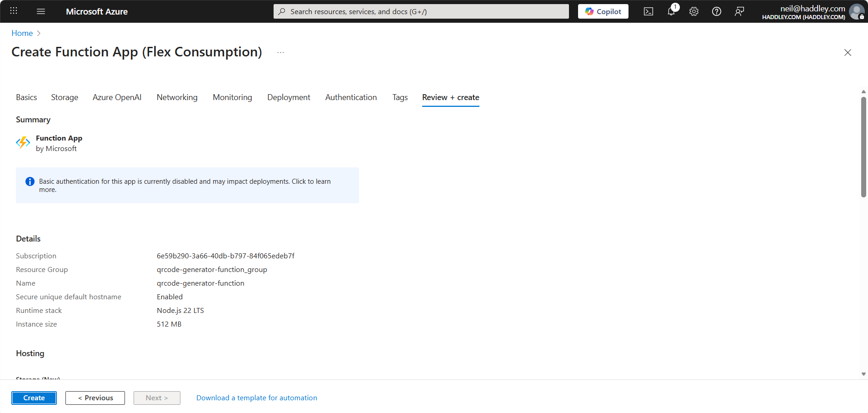Click the search resources input field
Screen dimensions: 868x413
(420, 11)
